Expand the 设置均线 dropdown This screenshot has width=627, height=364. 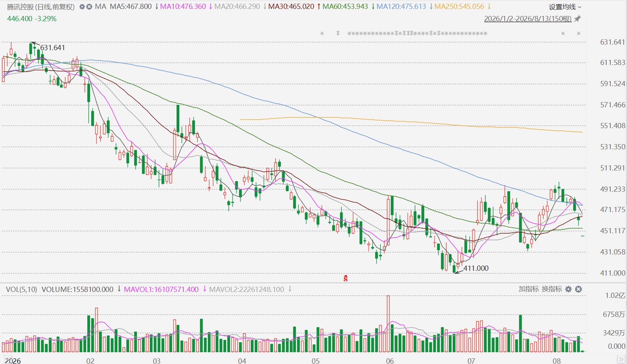(565, 7)
